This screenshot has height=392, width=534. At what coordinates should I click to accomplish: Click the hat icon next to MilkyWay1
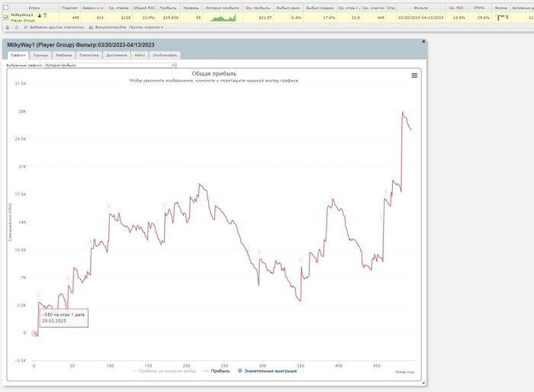click(x=39, y=15)
